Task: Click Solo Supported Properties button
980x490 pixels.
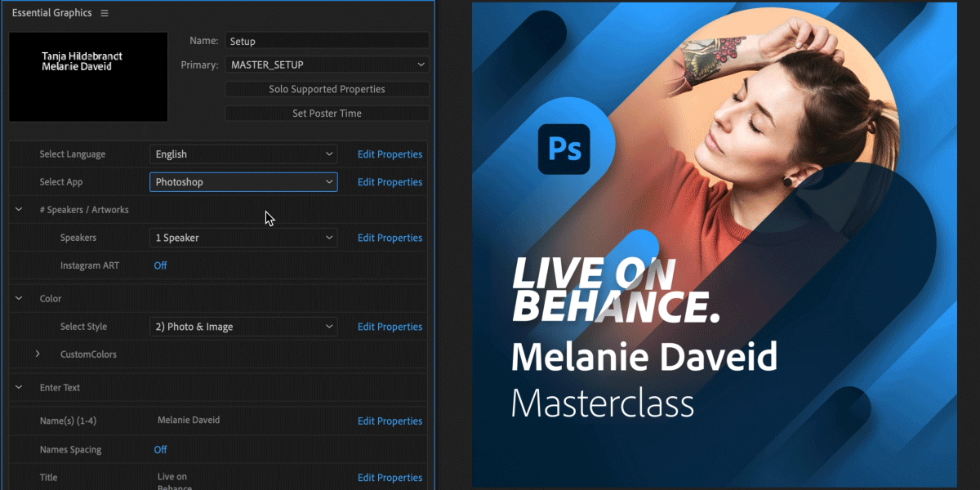Action: click(327, 89)
